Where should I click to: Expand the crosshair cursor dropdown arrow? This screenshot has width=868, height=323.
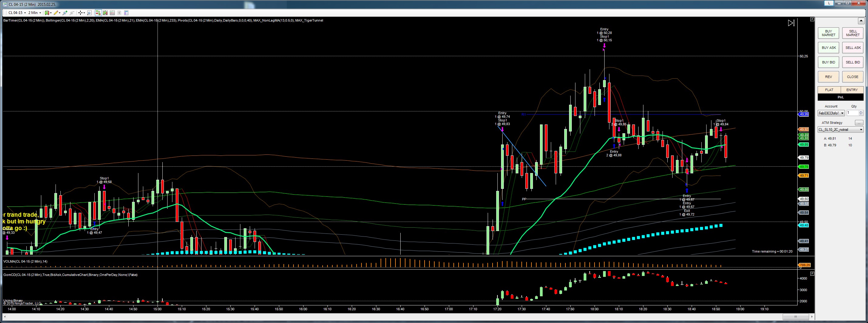pos(84,13)
